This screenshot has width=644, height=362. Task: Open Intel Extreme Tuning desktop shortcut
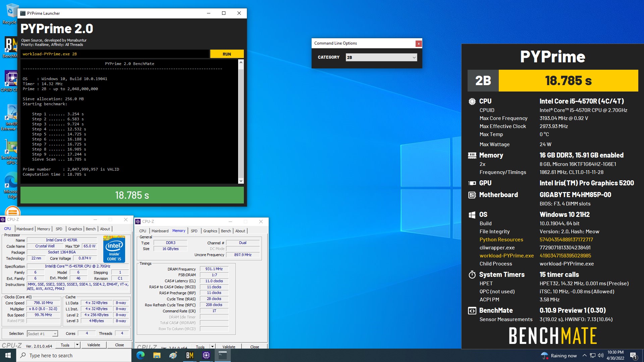9,117
